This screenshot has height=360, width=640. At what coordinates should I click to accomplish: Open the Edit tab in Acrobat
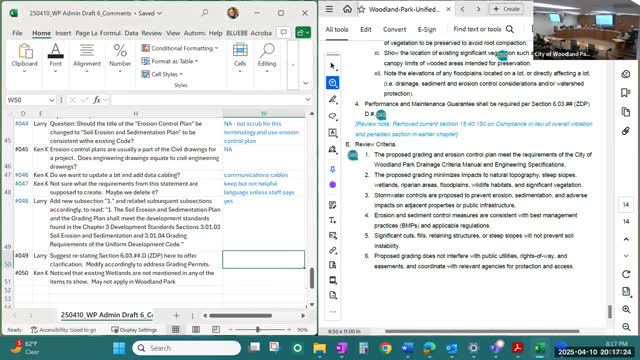tap(366, 29)
